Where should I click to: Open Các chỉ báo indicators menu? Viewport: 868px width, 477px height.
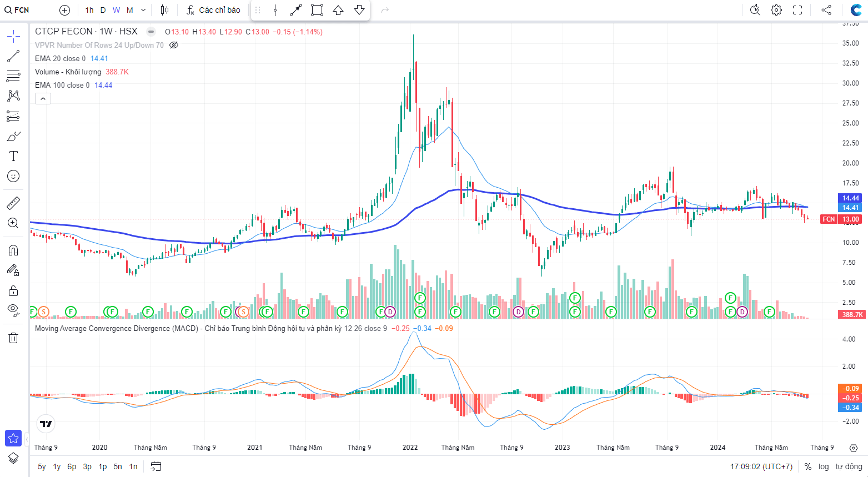213,10
